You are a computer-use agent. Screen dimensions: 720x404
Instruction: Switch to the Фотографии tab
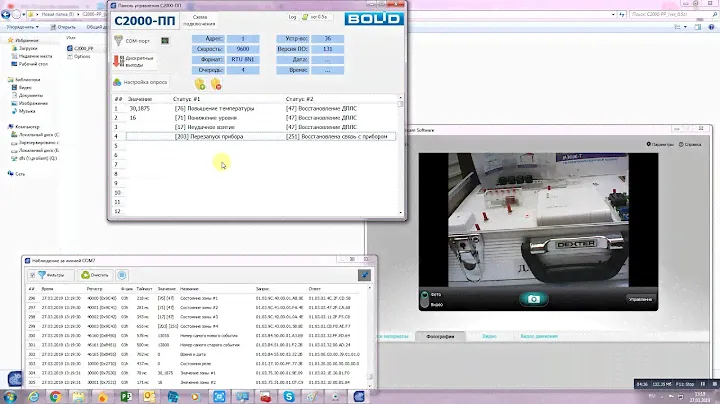point(434,337)
